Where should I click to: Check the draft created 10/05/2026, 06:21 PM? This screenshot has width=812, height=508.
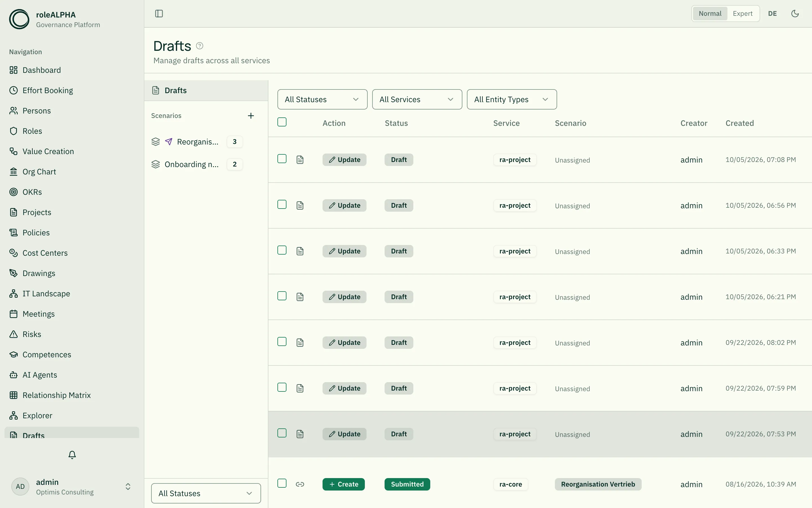click(x=282, y=296)
